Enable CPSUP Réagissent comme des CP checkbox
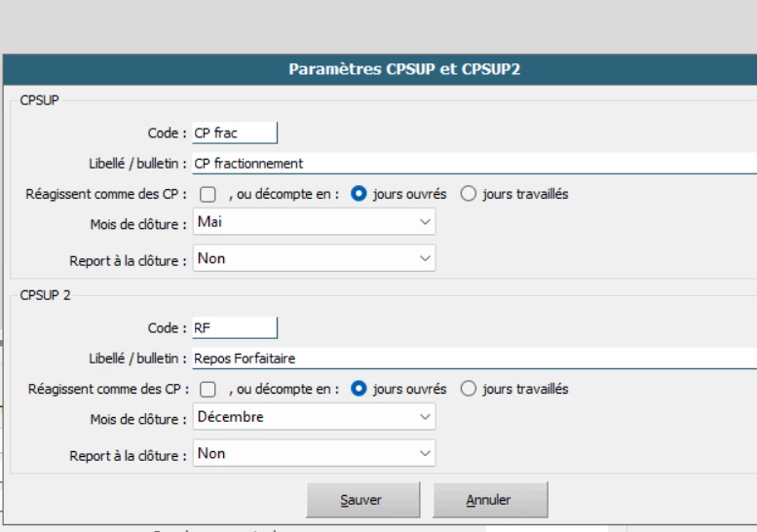Screen dimensions: 757x532 (208, 194)
